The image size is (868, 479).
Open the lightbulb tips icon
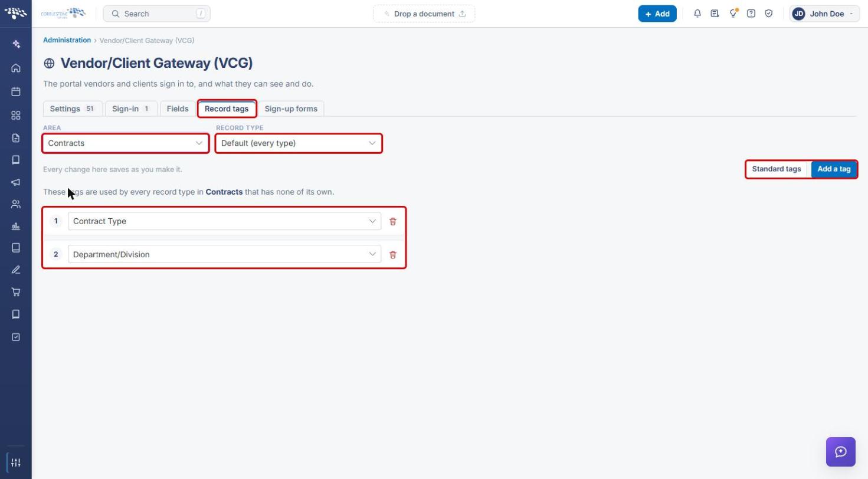tap(733, 14)
